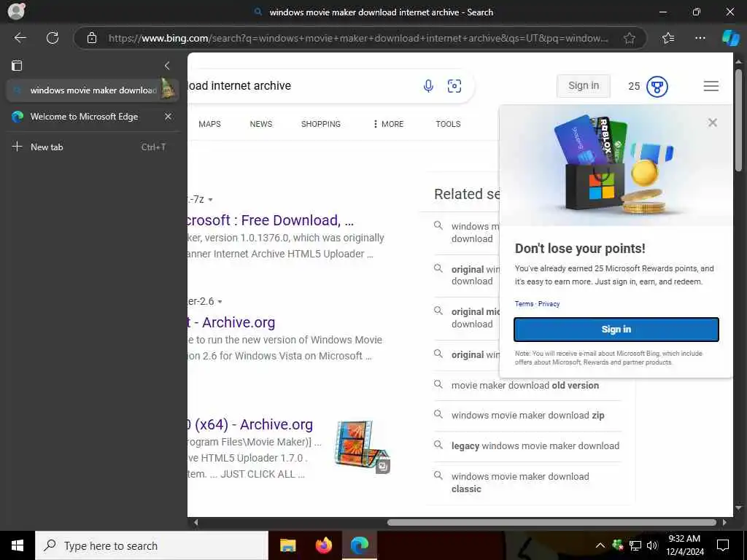Launch Firefox from the taskbar
The image size is (747, 560).
pos(324,545)
